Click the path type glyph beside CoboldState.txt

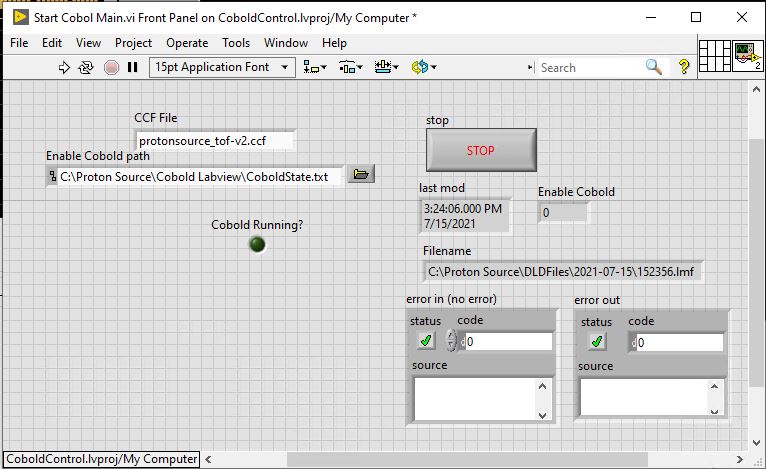(53, 176)
